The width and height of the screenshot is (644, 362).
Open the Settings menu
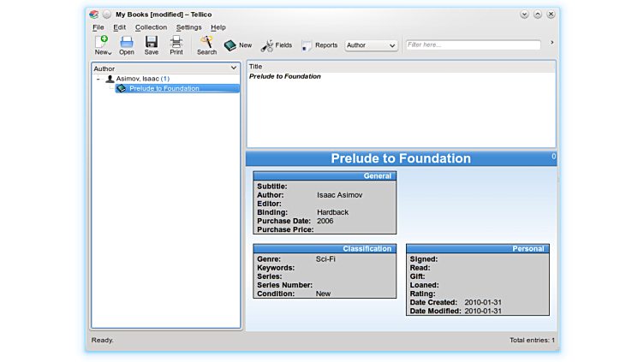pyautogui.click(x=188, y=27)
